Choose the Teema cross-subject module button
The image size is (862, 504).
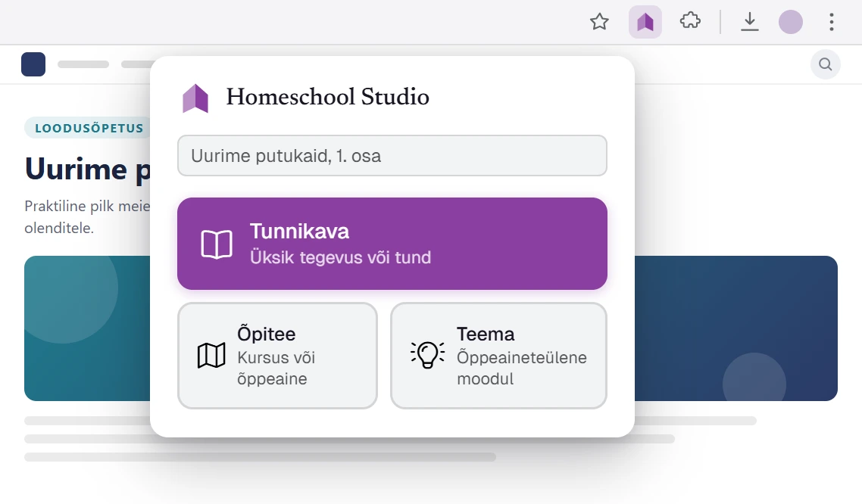click(498, 356)
